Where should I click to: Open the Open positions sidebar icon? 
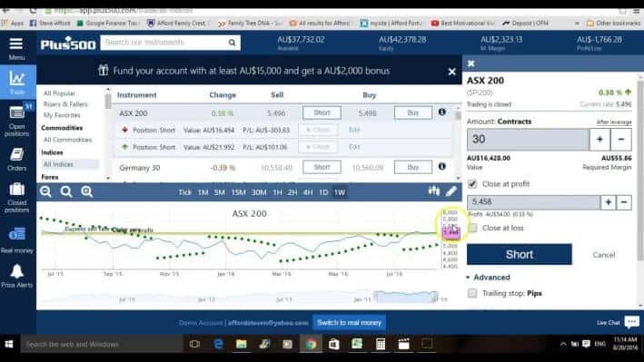point(17,120)
